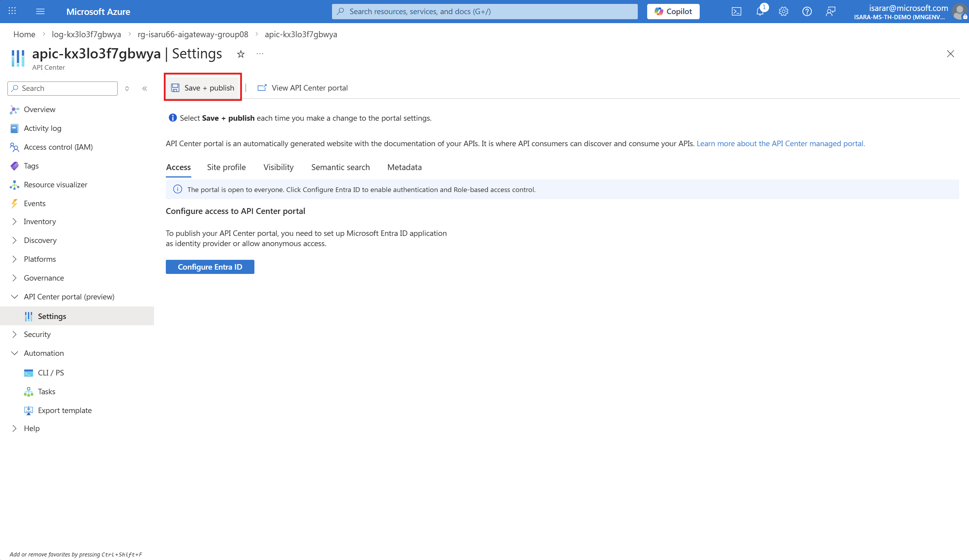Screen dimensions: 969x560
Task: Focus the sidebar Search box
Action: (x=62, y=89)
